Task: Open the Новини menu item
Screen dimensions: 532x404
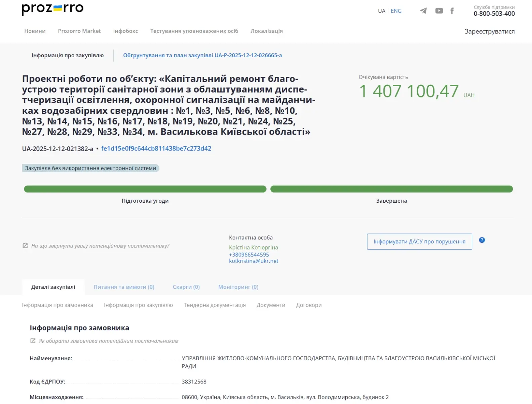Action: pos(35,31)
